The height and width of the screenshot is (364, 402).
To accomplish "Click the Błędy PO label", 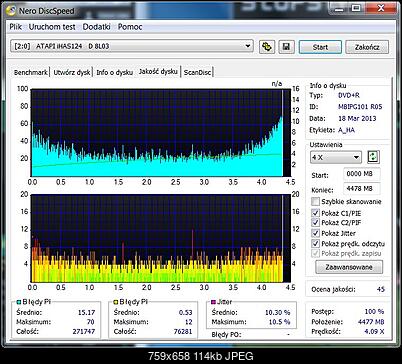I will coord(226,335).
